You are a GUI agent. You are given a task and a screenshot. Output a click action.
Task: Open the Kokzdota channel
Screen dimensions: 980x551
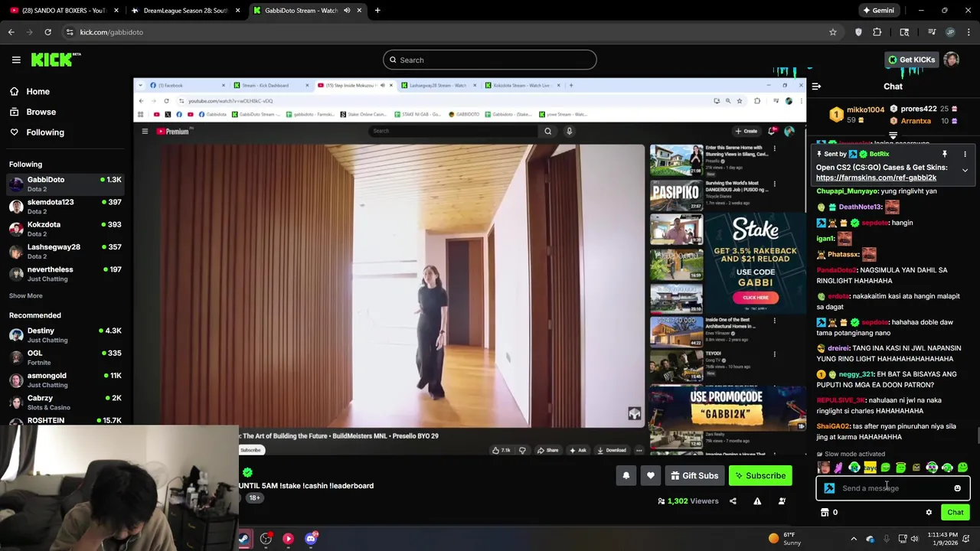(x=65, y=228)
